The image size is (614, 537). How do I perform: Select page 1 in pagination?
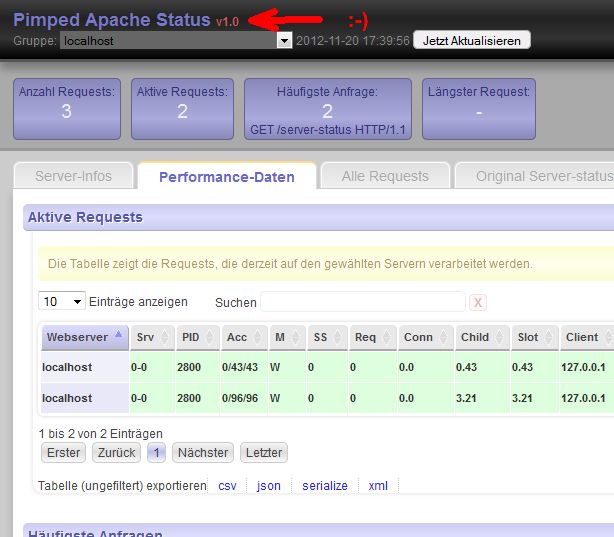[156, 452]
